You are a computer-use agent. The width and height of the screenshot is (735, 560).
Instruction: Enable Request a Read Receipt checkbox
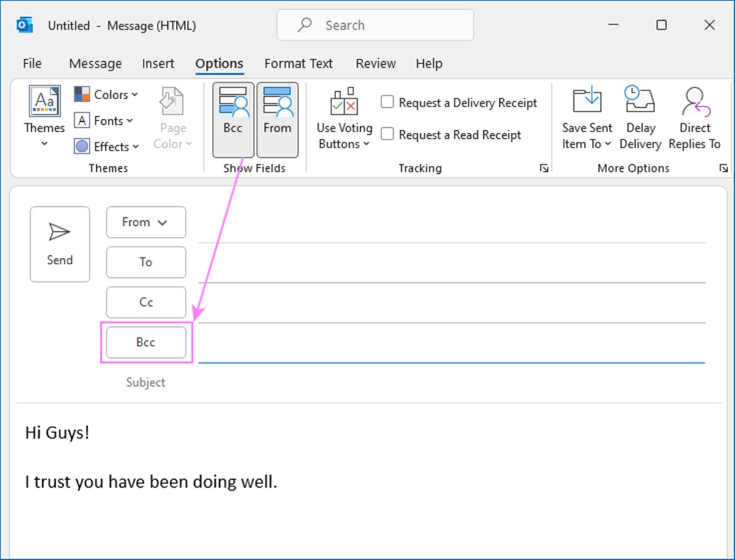[x=387, y=134]
